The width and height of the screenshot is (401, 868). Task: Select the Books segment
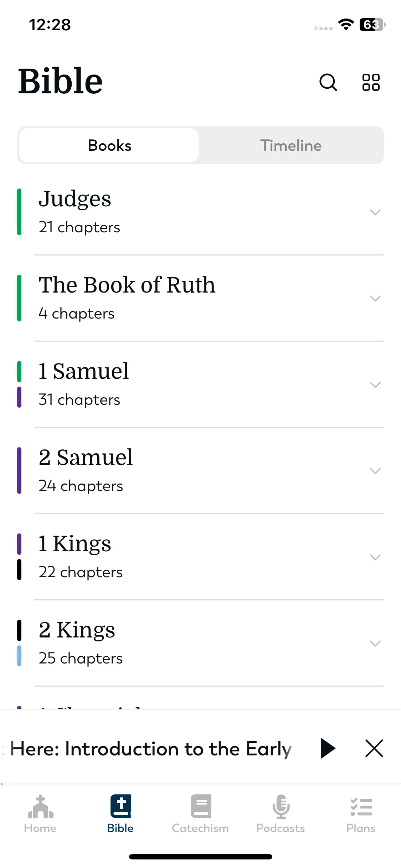[x=109, y=145]
